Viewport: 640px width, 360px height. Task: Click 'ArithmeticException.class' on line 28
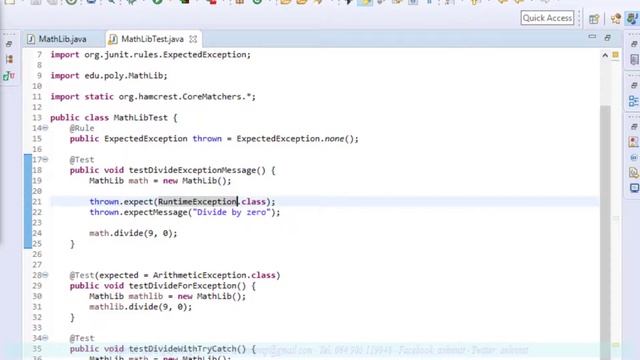pyautogui.click(x=214, y=275)
